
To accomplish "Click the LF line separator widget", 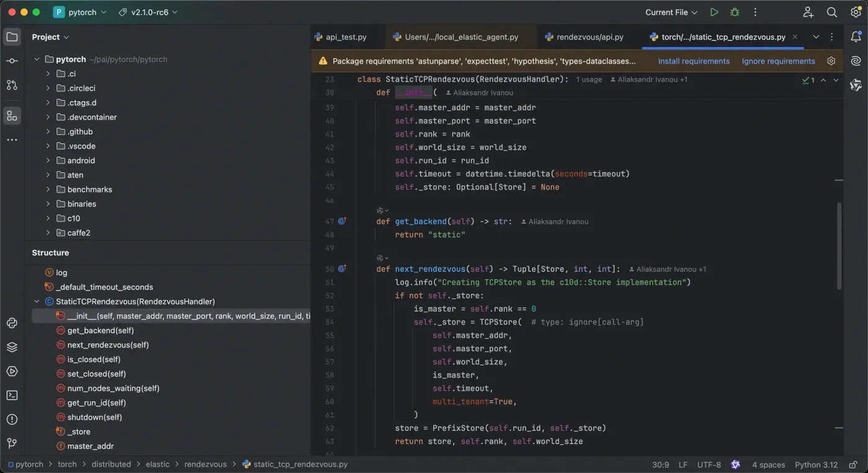I will (x=683, y=465).
